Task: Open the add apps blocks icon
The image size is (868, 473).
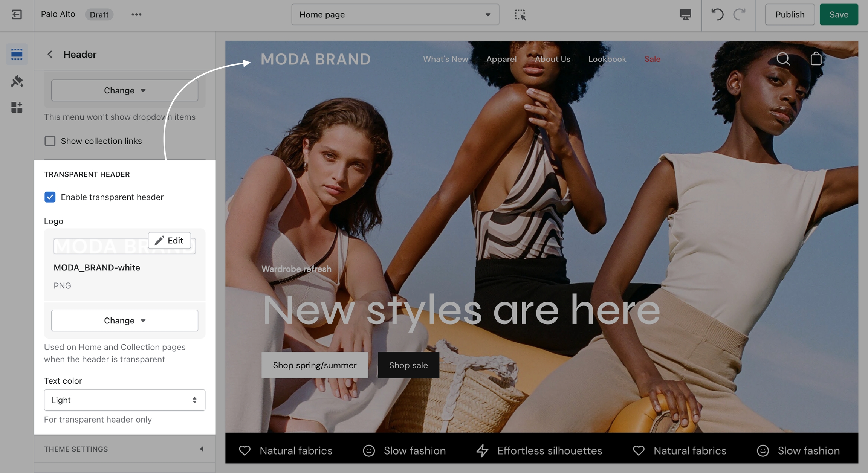Action: 17,107
